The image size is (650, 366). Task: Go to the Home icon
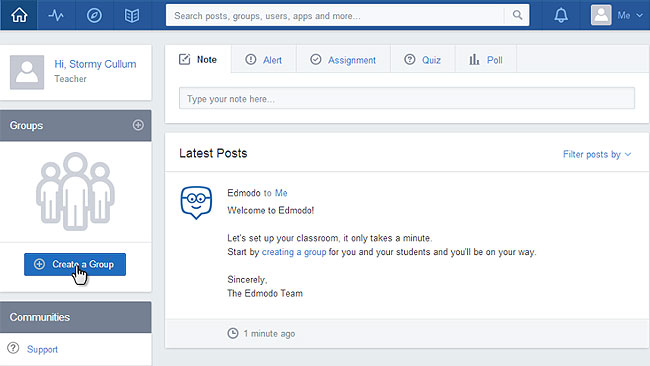[x=19, y=15]
